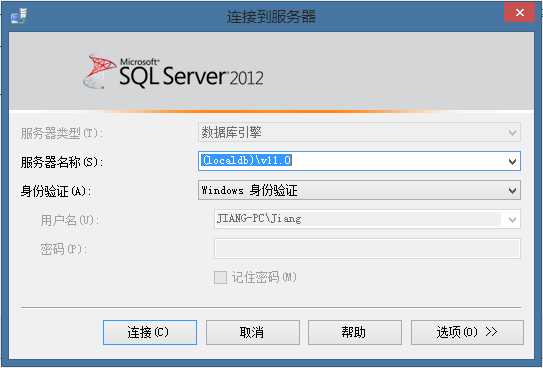543x368 pixels.
Task: Close the 连接到服务器 dialog window
Action: pos(519,13)
